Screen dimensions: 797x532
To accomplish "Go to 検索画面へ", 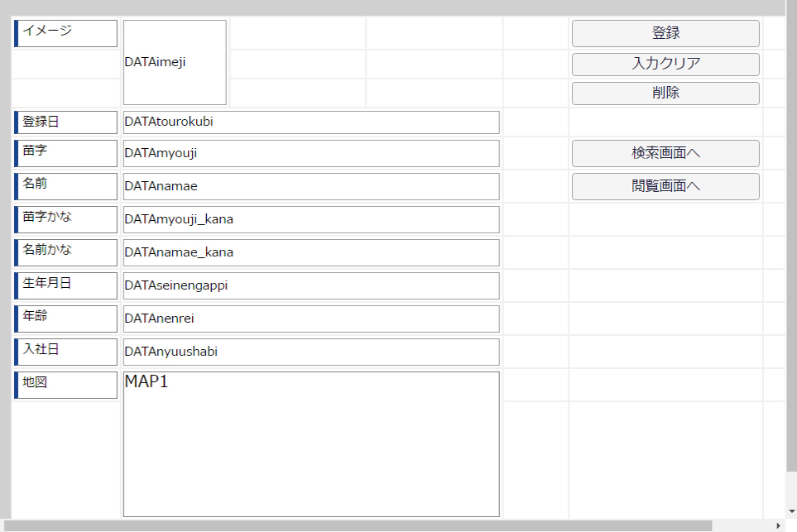I will pyautogui.click(x=665, y=153).
